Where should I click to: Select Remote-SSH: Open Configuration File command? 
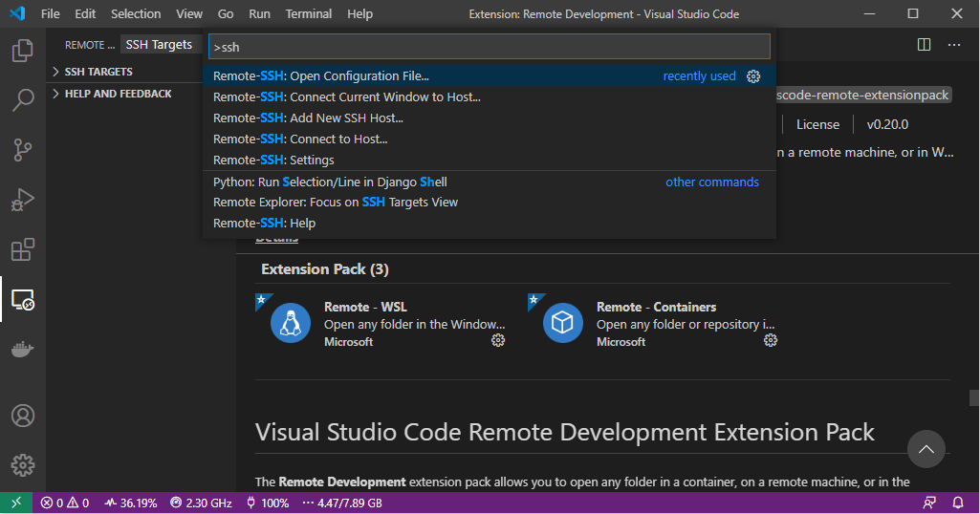(489, 76)
